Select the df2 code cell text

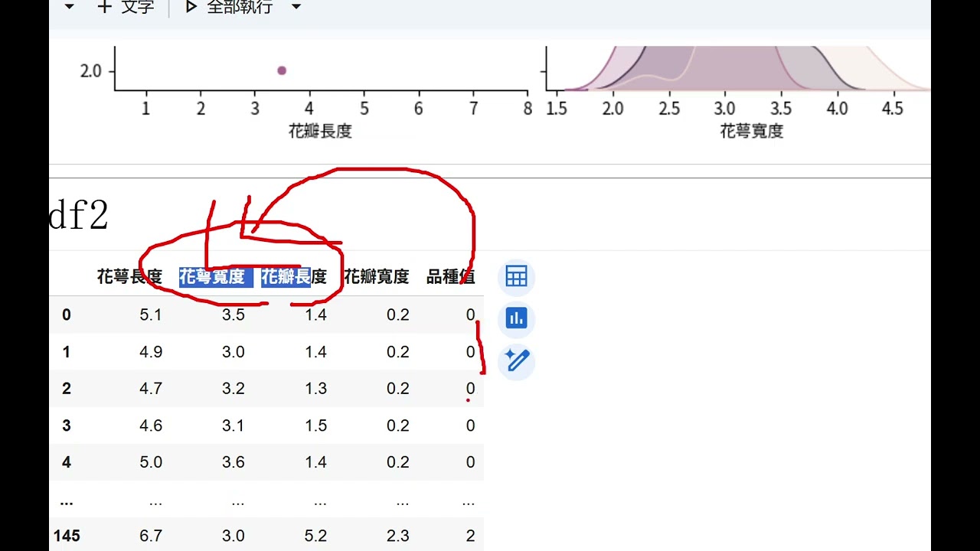pos(79,217)
